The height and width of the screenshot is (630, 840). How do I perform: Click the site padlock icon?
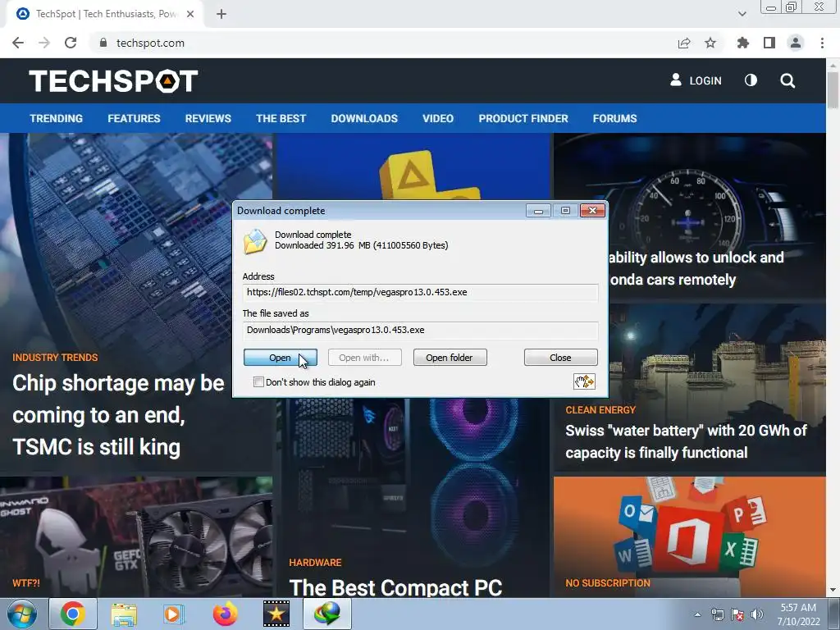(x=103, y=43)
